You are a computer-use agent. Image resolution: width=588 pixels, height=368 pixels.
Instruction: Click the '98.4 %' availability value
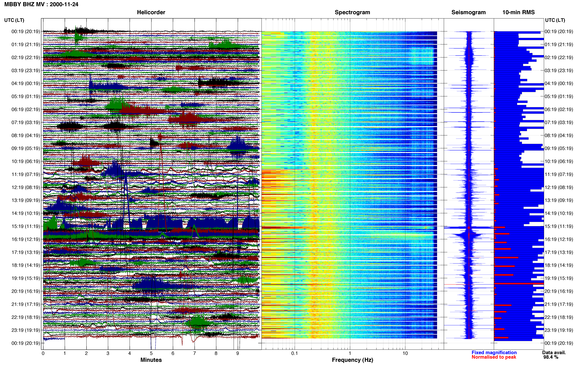coord(551,357)
